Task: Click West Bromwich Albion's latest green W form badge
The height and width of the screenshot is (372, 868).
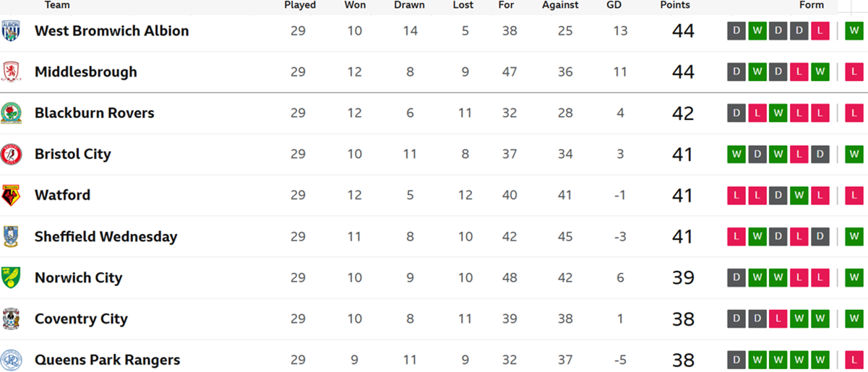Action: pos(854,31)
